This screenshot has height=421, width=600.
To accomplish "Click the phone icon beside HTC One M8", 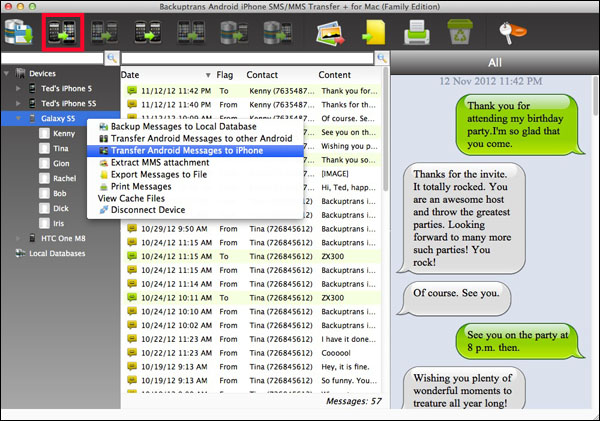I will point(33,238).
